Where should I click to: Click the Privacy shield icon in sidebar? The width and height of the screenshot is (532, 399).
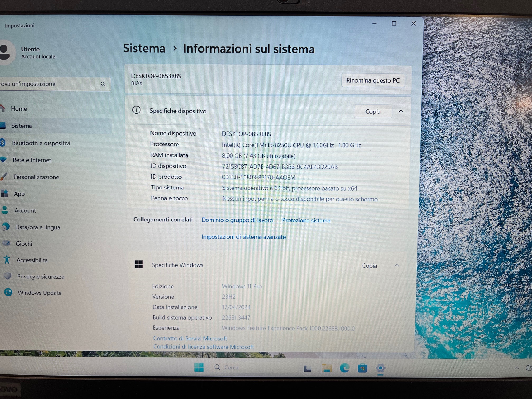[8, 276]
